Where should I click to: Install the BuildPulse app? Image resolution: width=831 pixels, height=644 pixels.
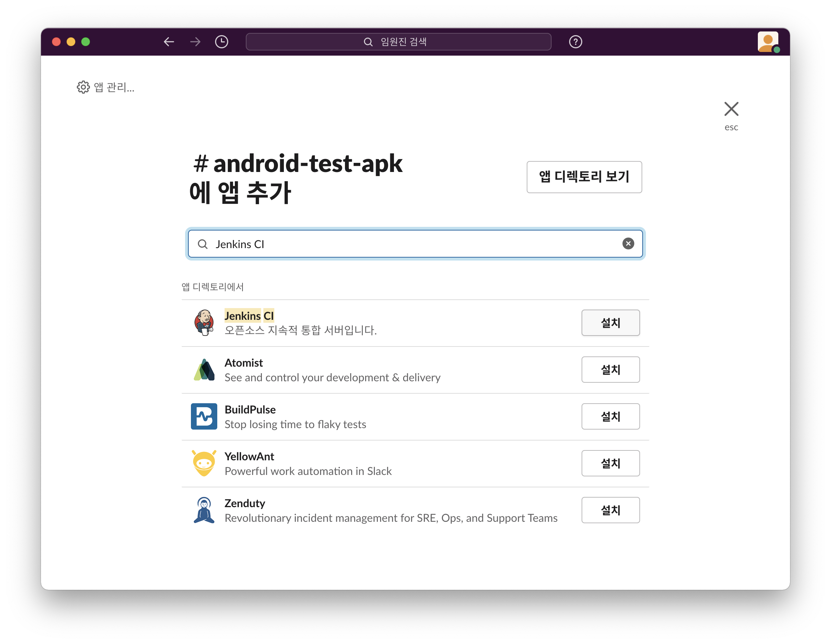pos(610,416)
